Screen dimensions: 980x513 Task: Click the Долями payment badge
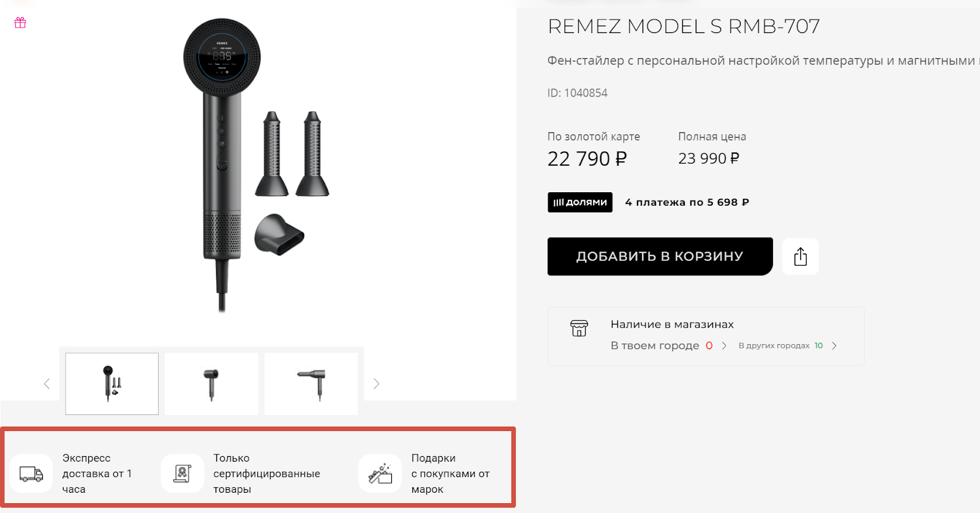(x=580, y=203)
